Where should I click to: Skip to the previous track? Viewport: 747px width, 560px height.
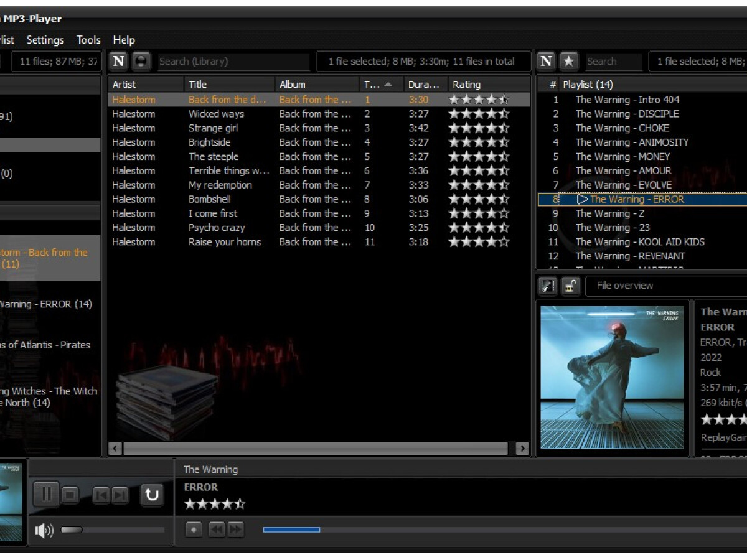(x=101, y=495)
